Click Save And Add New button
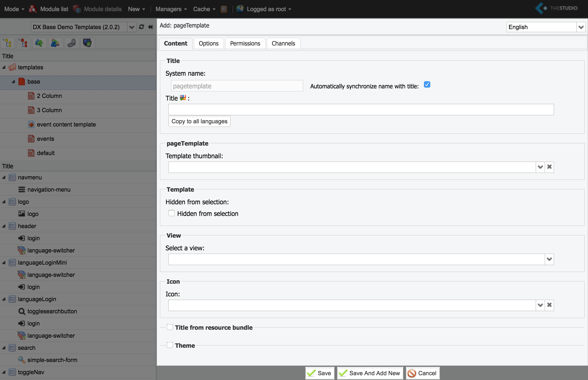The width and height of the screenshot is (588, 380). coord(370,373)
